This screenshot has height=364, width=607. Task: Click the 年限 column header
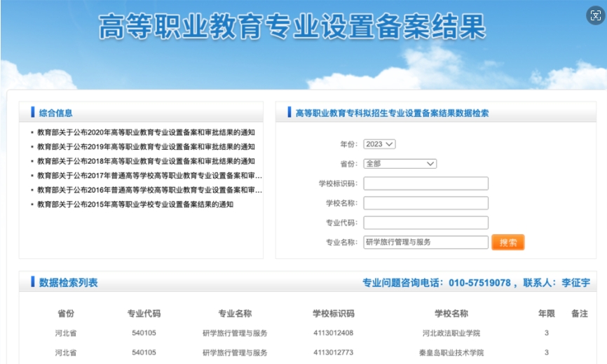[x=547, y=314]
